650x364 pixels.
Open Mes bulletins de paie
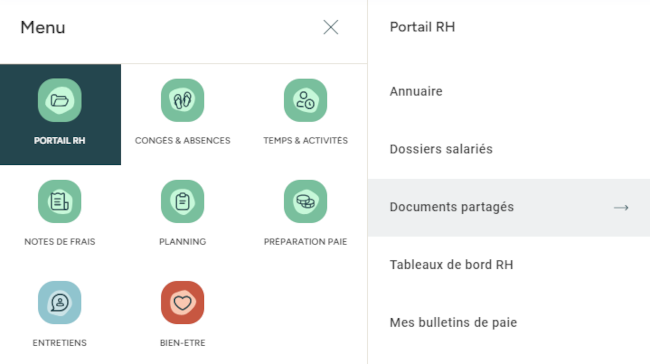tap(509, 323)
